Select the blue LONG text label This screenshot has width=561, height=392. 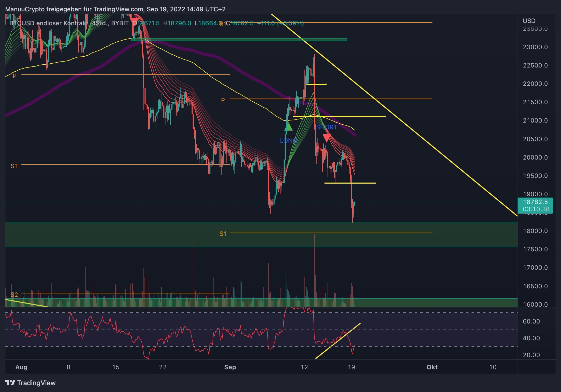[289, 141]
